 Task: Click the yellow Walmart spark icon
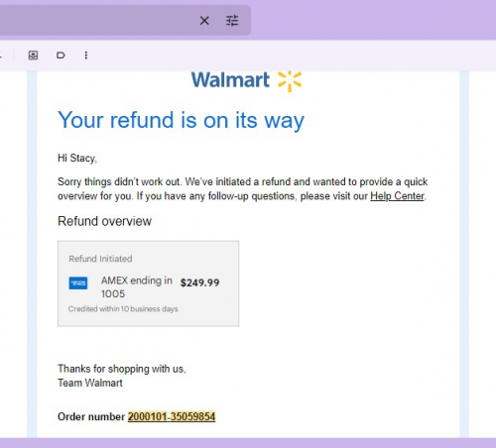(290, 81)
